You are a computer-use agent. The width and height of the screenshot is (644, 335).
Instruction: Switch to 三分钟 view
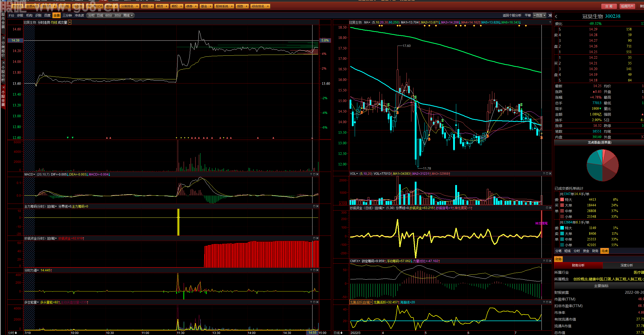[x=67, y=15]
